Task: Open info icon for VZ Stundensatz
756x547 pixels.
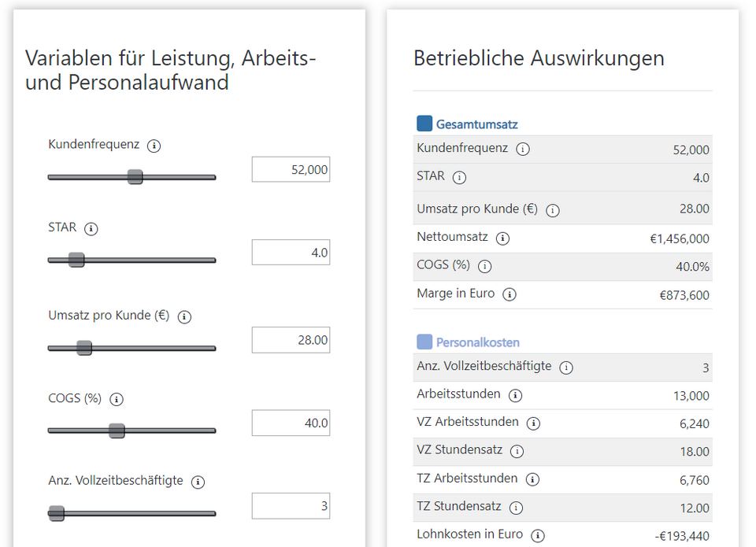Action: pyautogui.click(x=517, y=452)
